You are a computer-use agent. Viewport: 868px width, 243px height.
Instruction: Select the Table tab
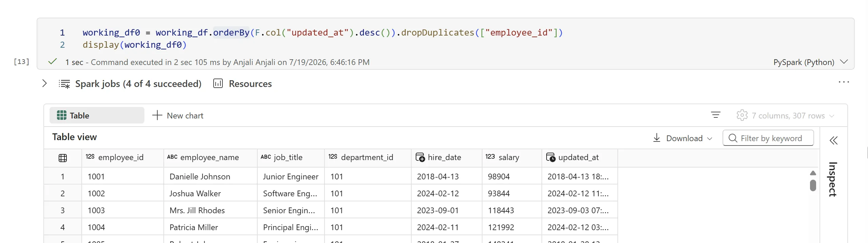click(x=97, y=115)
